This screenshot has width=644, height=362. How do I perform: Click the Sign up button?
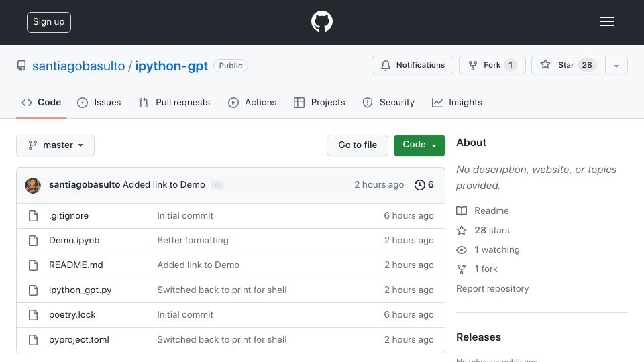tap(49, 22)
